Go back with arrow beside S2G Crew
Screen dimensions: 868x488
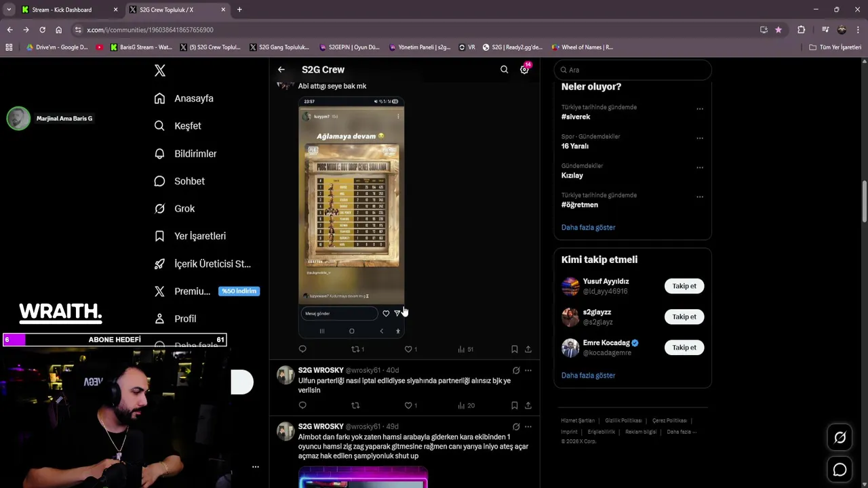(x=281, y=70)
